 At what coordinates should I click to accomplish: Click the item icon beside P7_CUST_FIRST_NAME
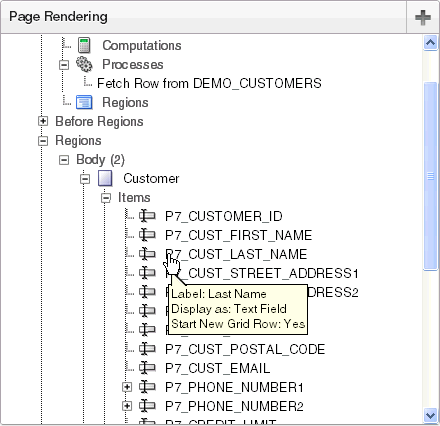pos(147,235)
